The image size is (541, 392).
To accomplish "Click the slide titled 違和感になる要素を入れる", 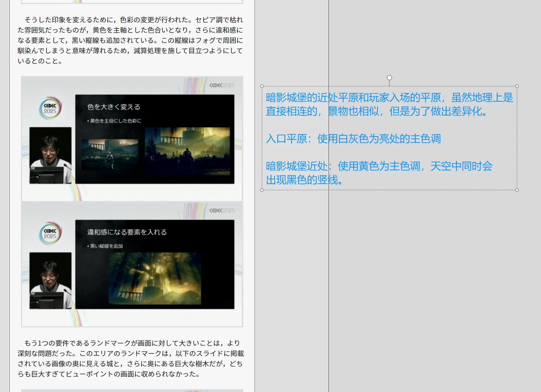I will click(155, 264).
